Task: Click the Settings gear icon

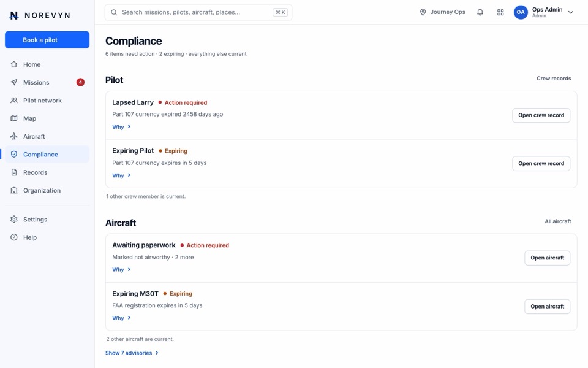Action: tap(14, 220)
